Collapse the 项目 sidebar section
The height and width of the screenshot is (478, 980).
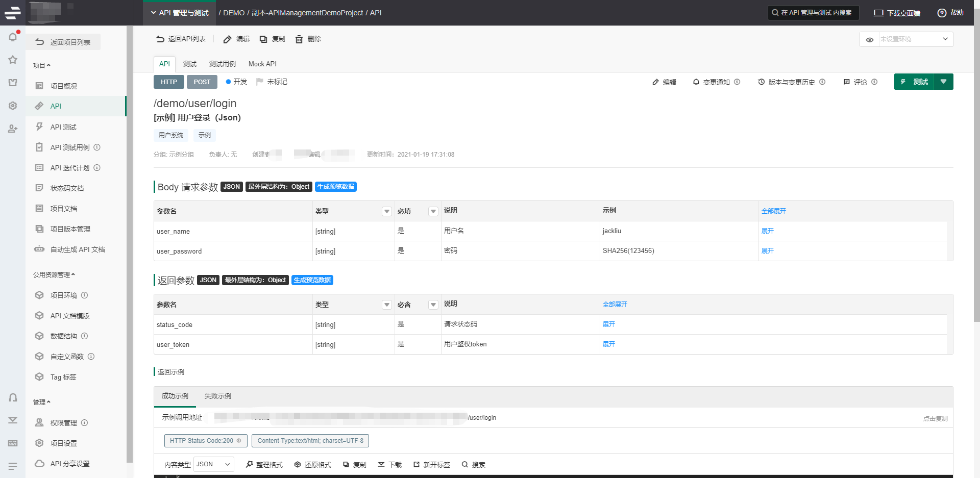pyautogui.click(x=42, y=65)
